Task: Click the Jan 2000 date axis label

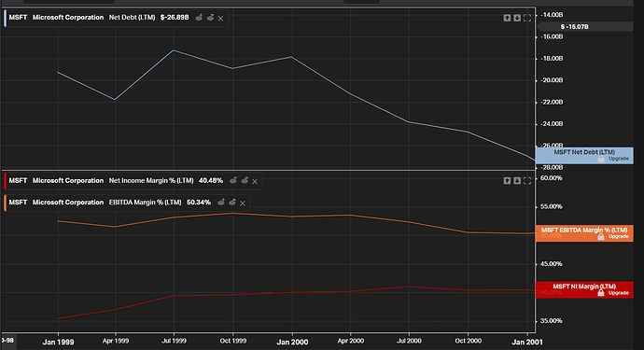Action: coord(292,342)
